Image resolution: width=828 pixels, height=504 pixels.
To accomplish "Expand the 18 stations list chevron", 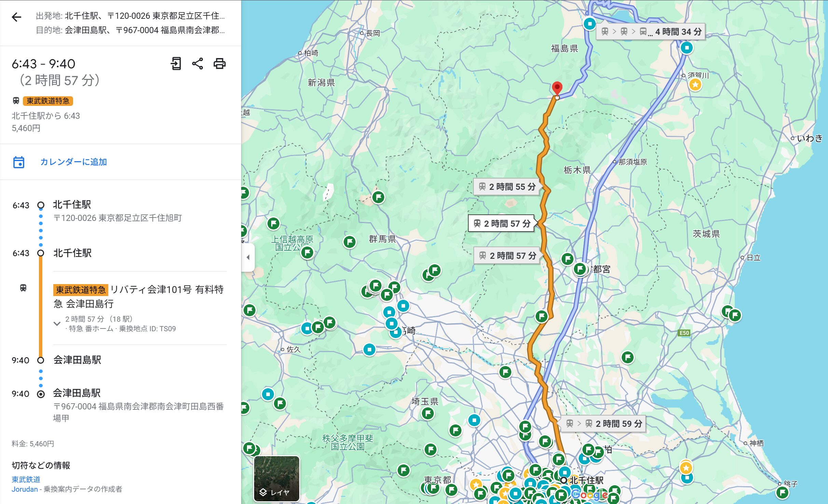I will [x=57, y=323].
